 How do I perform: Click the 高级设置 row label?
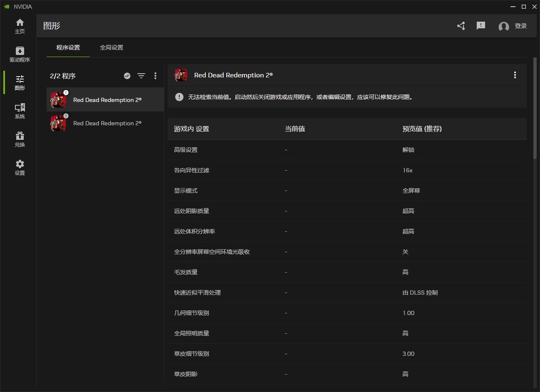click(x=186, y=150)
